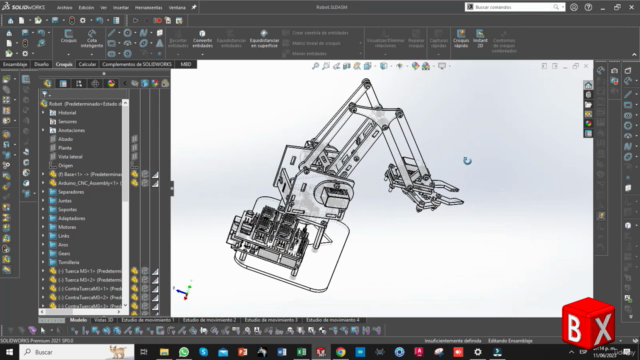Click Croquis sketch button in ribbon
640x360 pixels.
[69, 36]
